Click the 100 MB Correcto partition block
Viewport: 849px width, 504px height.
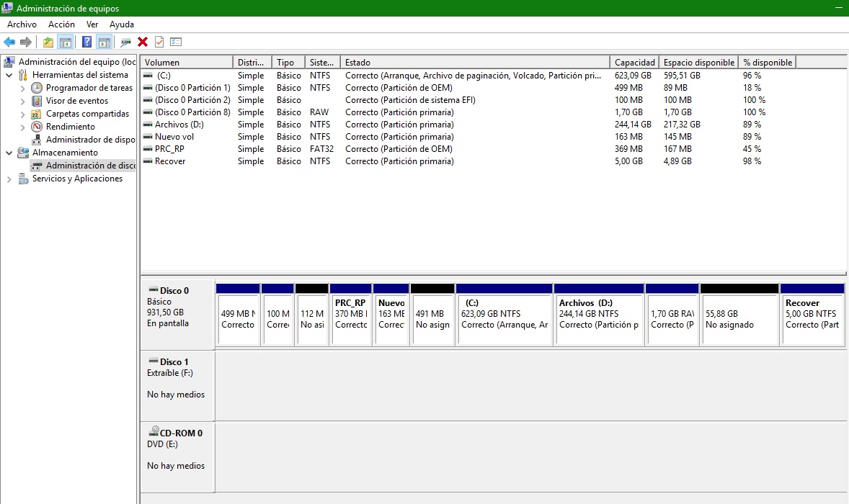(x=277, y=314)
